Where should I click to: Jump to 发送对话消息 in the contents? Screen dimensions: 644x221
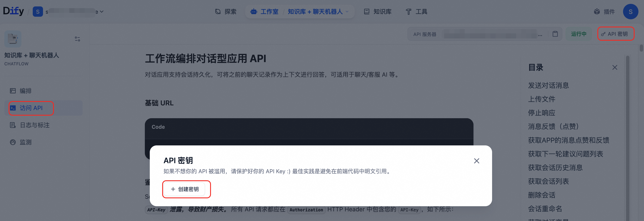click(548, 85)
